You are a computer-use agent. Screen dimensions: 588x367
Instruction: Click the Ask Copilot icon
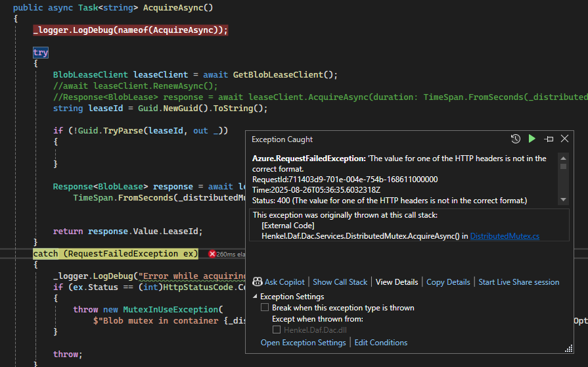pos(258,281)
